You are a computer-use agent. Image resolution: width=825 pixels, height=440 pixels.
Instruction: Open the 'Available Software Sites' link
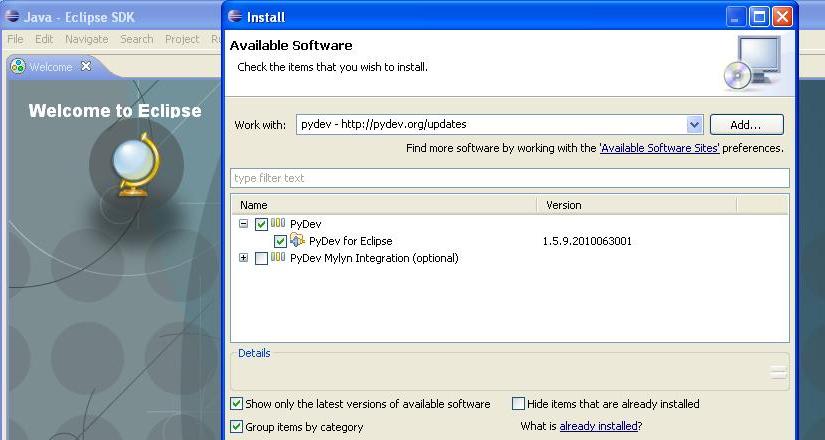click(x=659, y=148)
